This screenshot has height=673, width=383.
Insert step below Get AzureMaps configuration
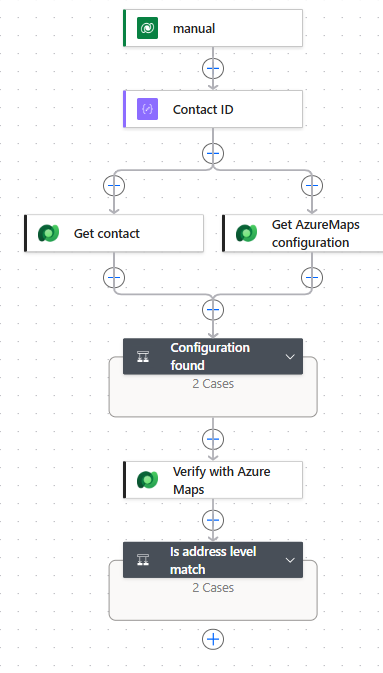[x=312, y=277]
